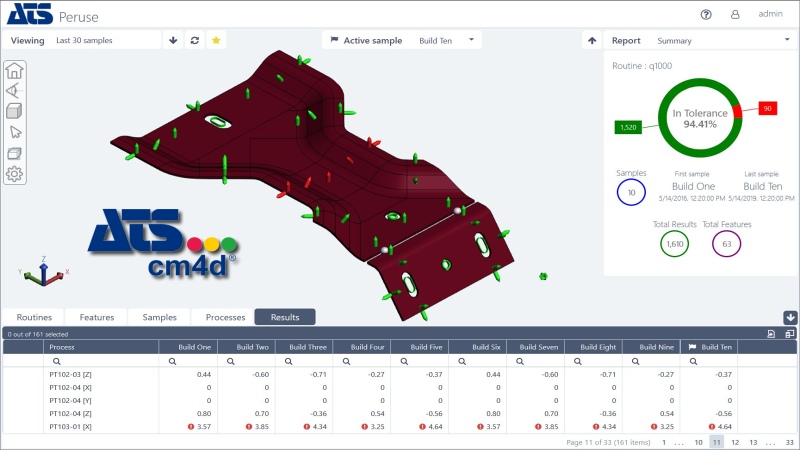Open the help question mark icon

coord(706,14)
